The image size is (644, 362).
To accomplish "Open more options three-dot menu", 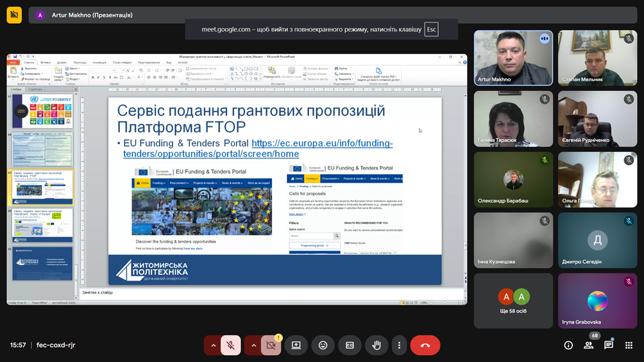I will tap(399, 345).
